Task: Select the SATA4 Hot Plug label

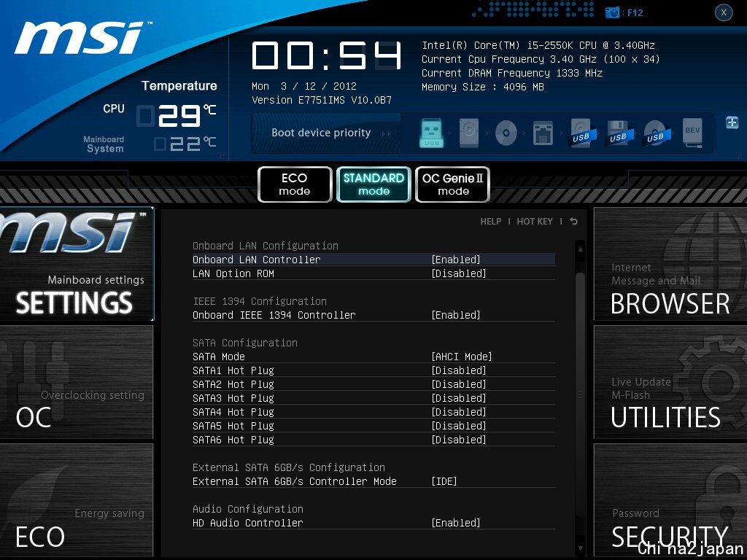Action: coord(233,411)
